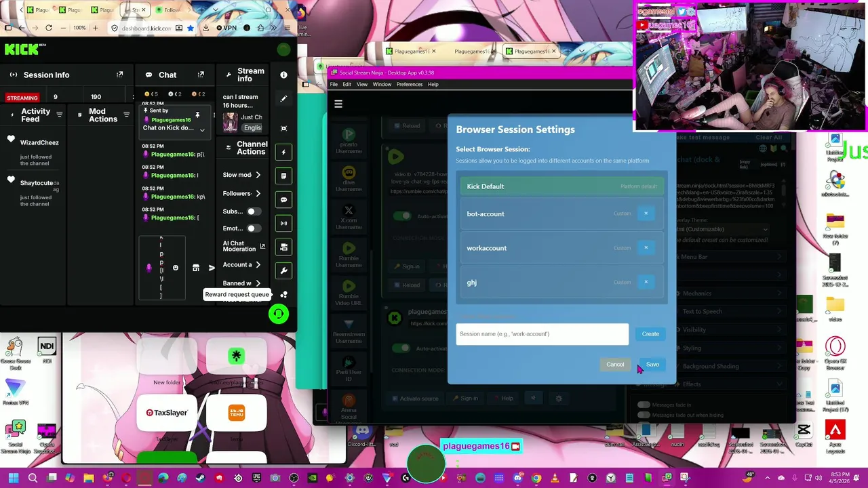Screen dimensions: 868x488
Task: Click the TaxSlayer tile
Action: (x=167, y=412)
